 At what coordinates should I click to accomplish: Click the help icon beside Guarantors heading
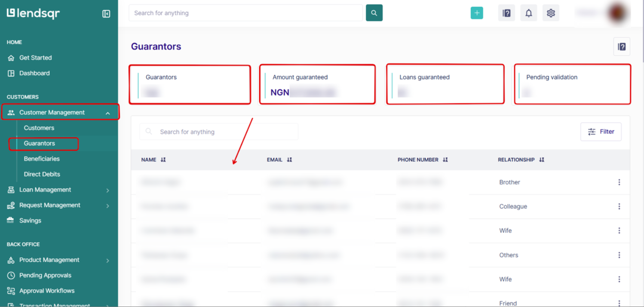coord(621,47)
